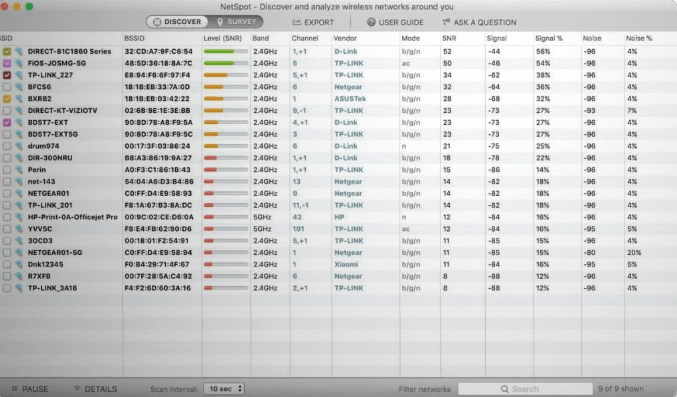The height and width of the screenshot is (397, 677).
Task: Uncheck the DIRECT-81C1860 Series checkbox
Action: coord(7,51)
